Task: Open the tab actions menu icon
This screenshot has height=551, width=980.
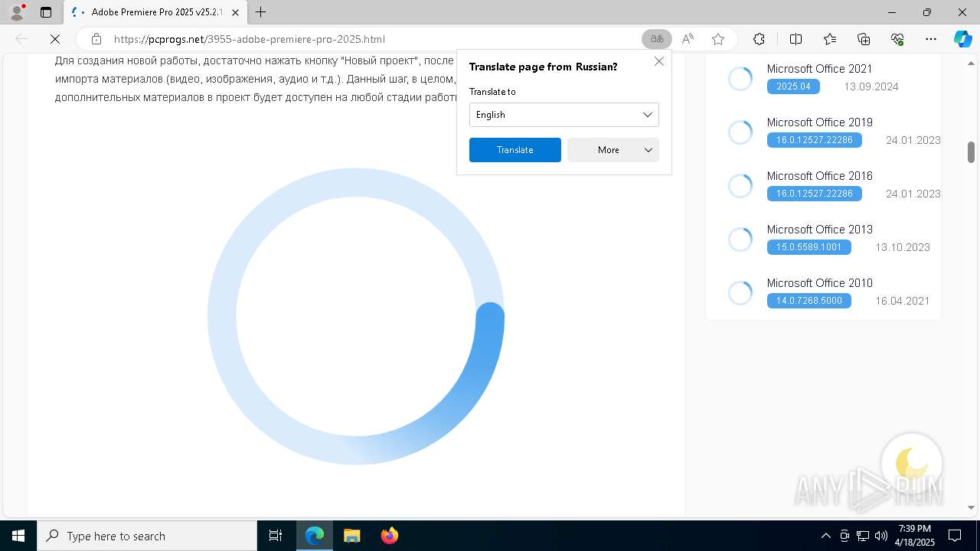Action: (46, 12)
